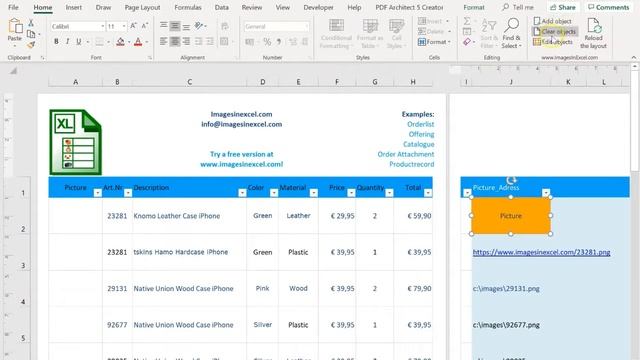Click the Edit objects button

click(553, 42)
